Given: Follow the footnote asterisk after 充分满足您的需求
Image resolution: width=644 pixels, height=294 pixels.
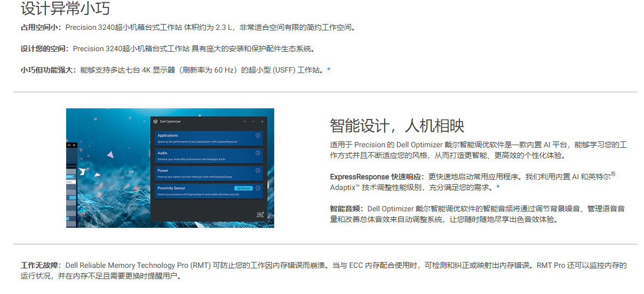Looking at the screenshot, I should pyautogui.click(x=498, y=187).
